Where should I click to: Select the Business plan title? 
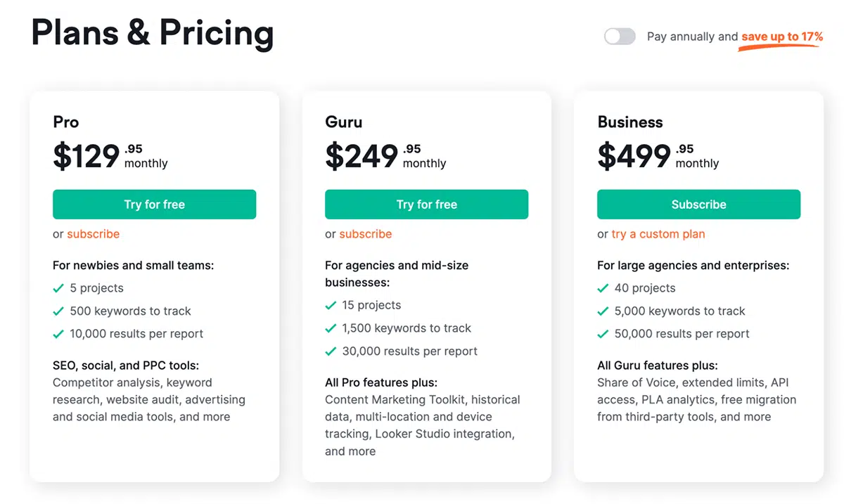coord(629,122)
